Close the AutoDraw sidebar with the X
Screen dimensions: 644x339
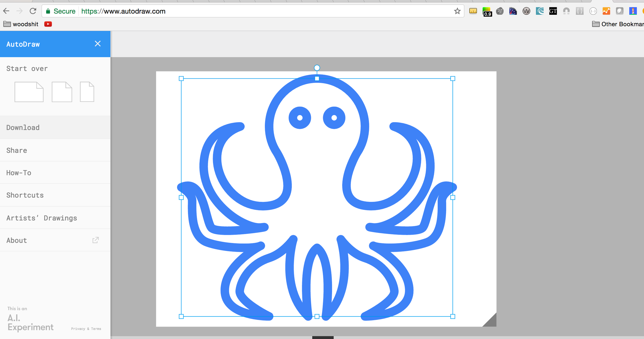coord(98,44)
